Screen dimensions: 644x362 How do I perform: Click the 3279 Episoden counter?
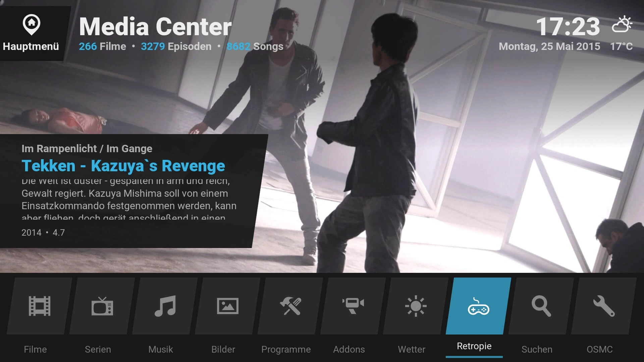coord(176,46)
